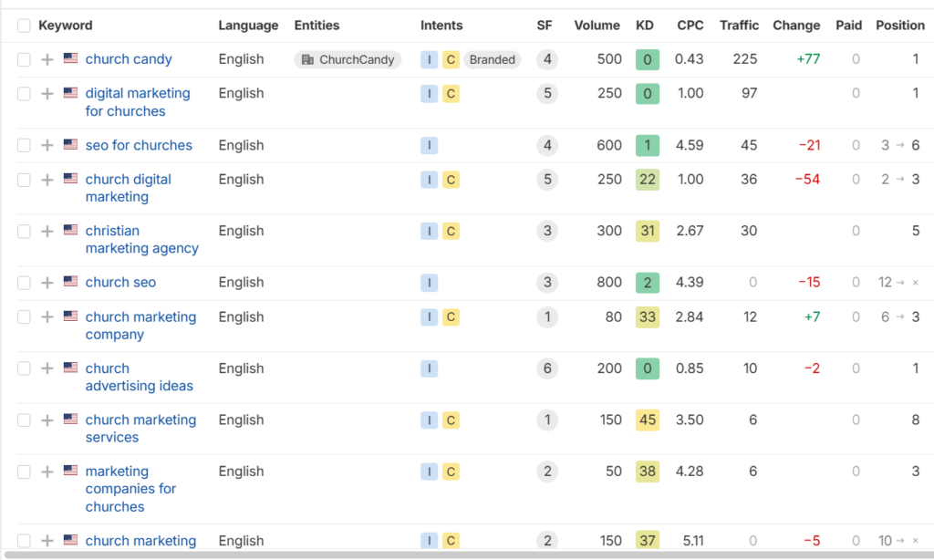Click the plus icon beside church candy
Viewport: 934px width, 560px height.
pyautogui.click(x=47, y=59)
